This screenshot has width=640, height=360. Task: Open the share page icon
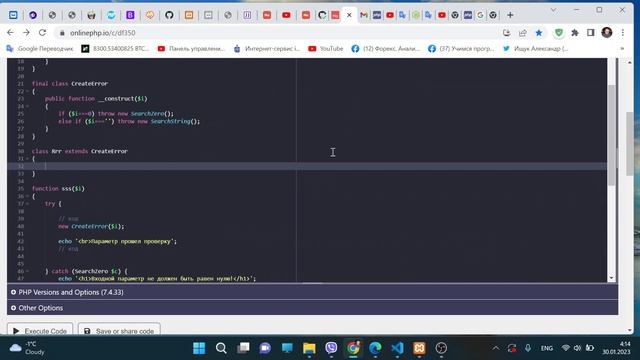coord(522,33)
